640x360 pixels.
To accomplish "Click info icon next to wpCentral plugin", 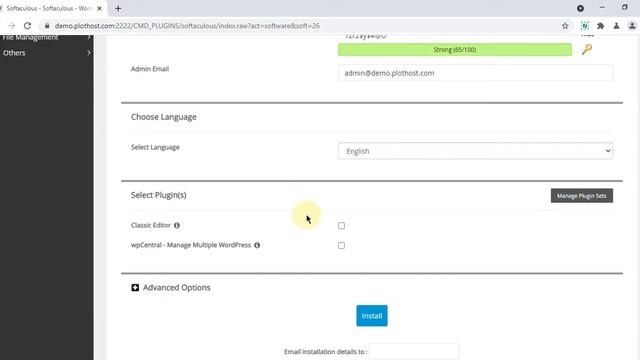I will (x=257, y=245).
